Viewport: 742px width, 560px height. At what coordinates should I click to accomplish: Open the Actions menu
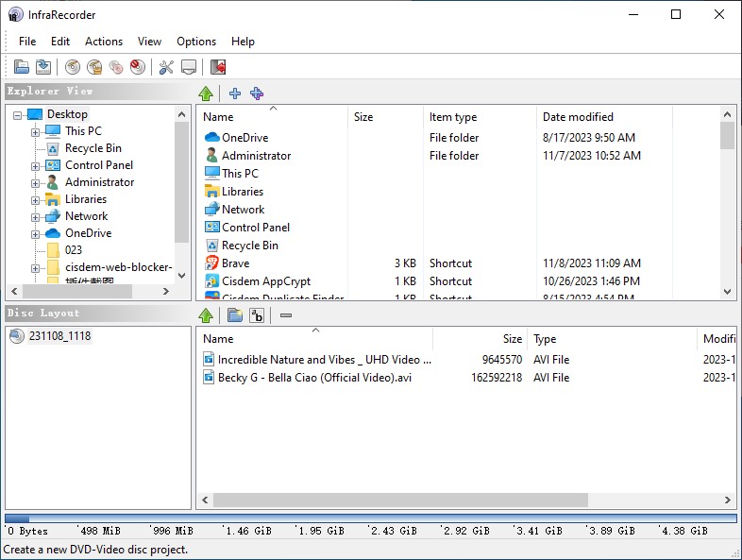click(104, 42)
